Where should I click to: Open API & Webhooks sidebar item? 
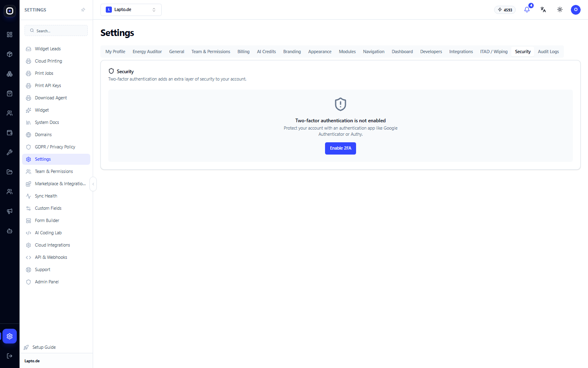56,257
